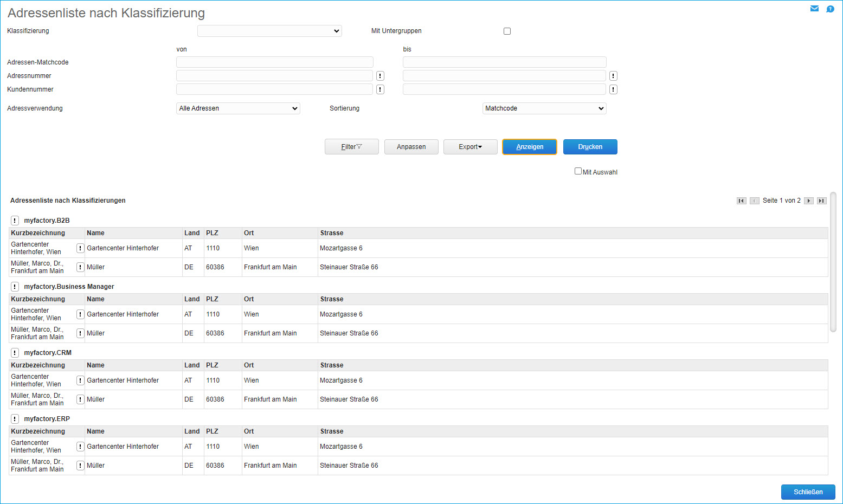This screenshot has height=504, width=843.
Task: Focus the Adressen-Matchcode bis field
Action: pyautogui.click(x=505, y=62)
